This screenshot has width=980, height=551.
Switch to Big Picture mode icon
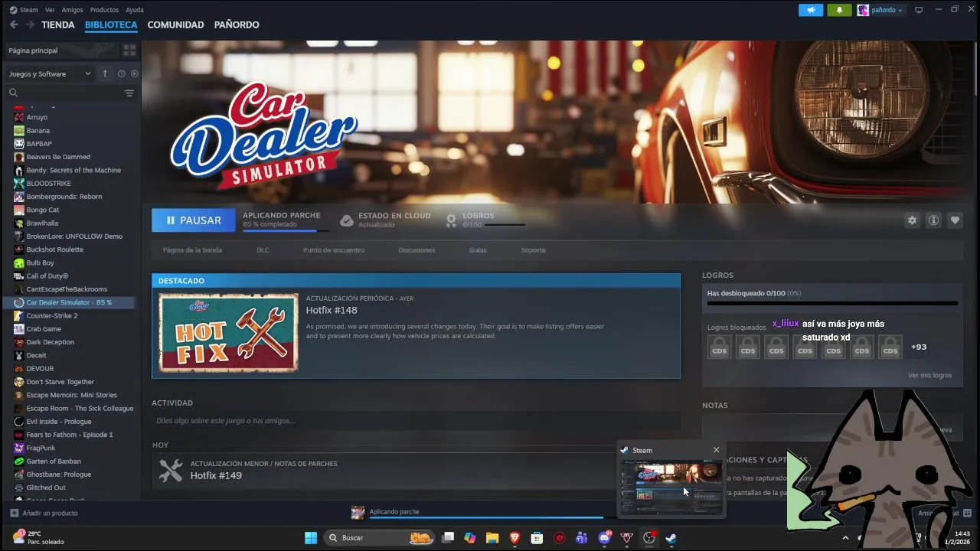point(919,10)
